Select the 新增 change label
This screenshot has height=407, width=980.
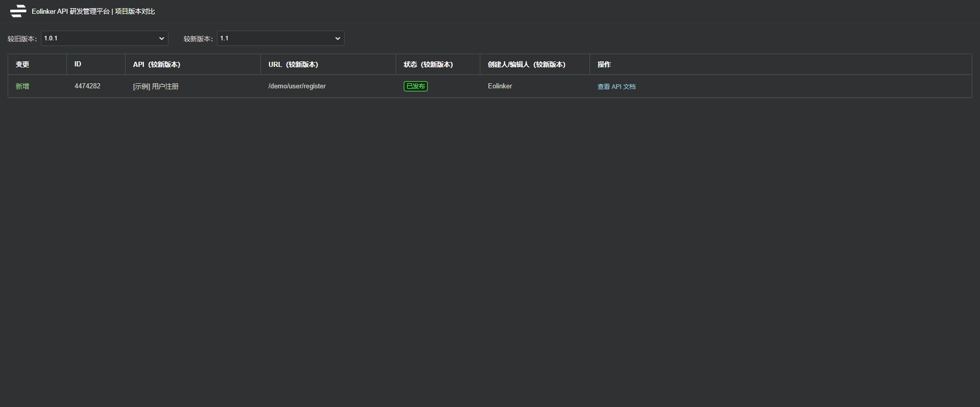click(x=22, y=86)
